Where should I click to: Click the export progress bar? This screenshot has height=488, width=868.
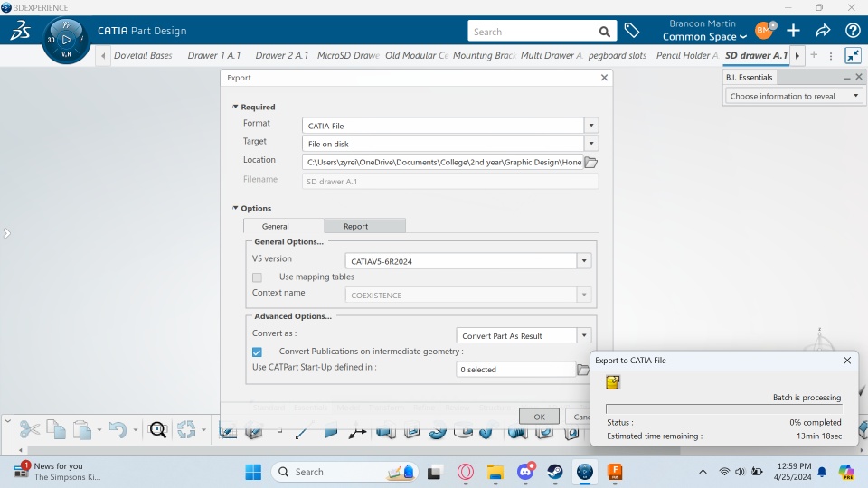[724, 408]
